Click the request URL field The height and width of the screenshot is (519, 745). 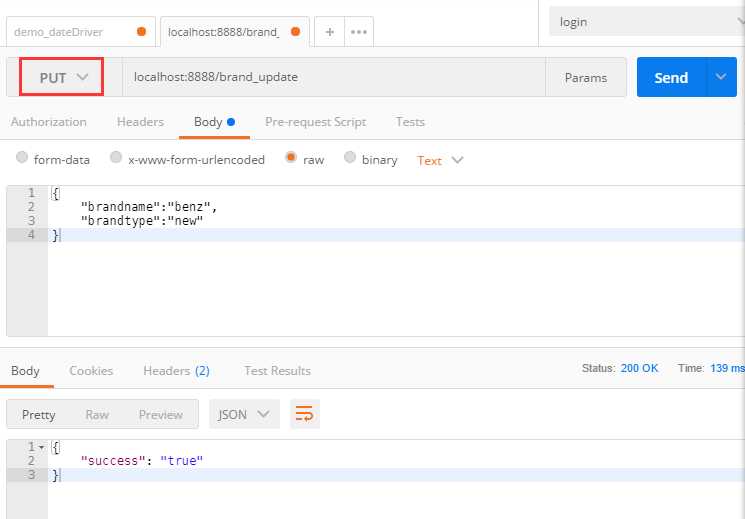[x=334, y=77]
